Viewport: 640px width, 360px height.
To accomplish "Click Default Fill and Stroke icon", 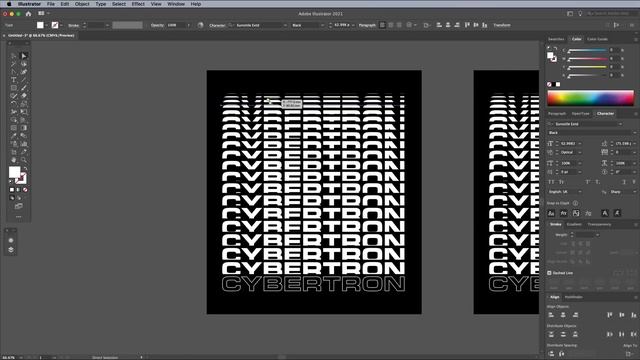I will point(11,182).
